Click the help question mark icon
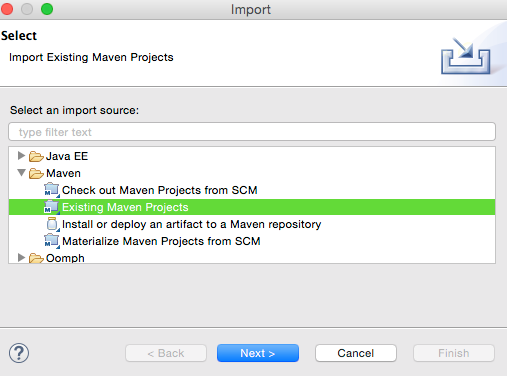Screen dimensions: 507x376 pos(19,353)
